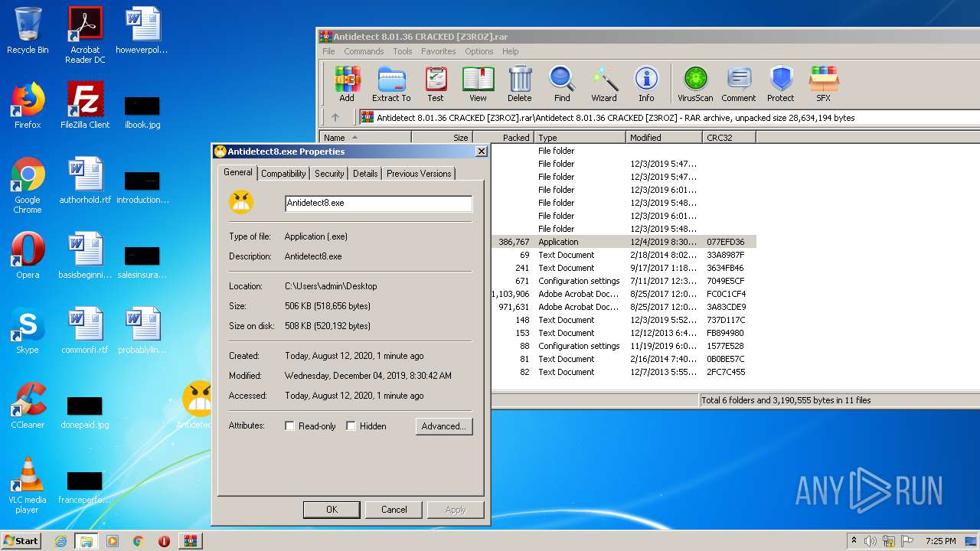This screenshot has width=980, height=551.
Task: Select donepaid.jpg desktop file
Action: pyautogui.click(x=85, y=412)
